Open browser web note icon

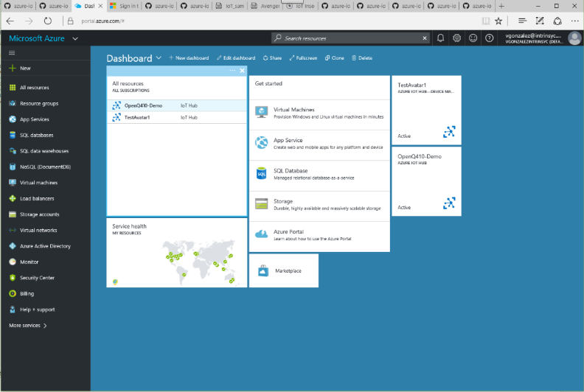pyautogui.click(x=540, y=21)
